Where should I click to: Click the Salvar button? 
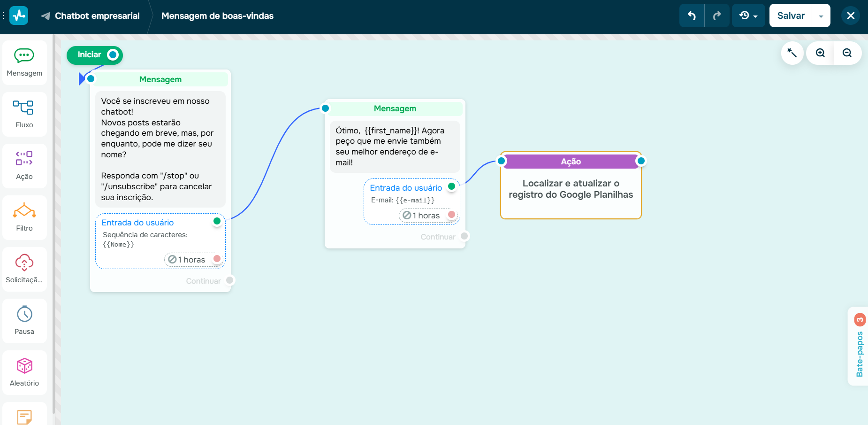pyautogui.click(x=791, y=16)
